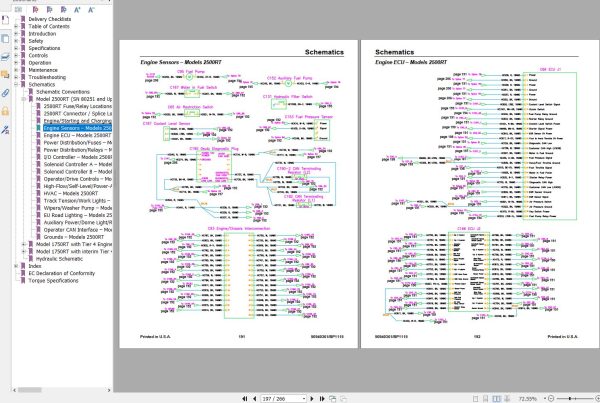The image size is (600, 403).
Task: Expand the Troubleshooting bookmark node
Action: coord(18,77)
